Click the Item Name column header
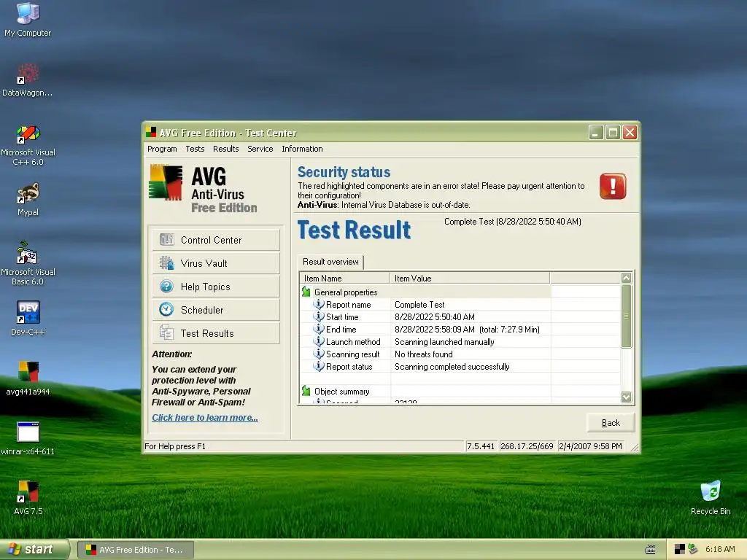The image size is (747, 560). click(344, 278)
